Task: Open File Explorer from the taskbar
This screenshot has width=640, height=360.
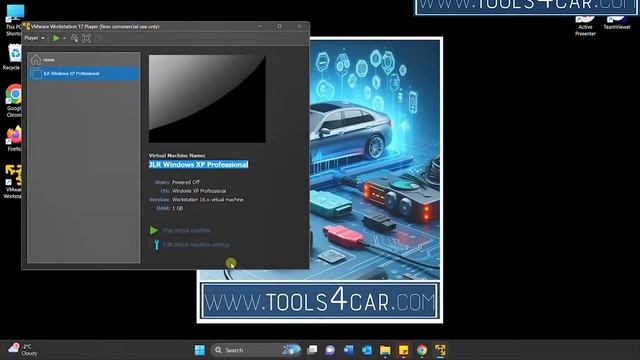Action: tap(385, 350)
